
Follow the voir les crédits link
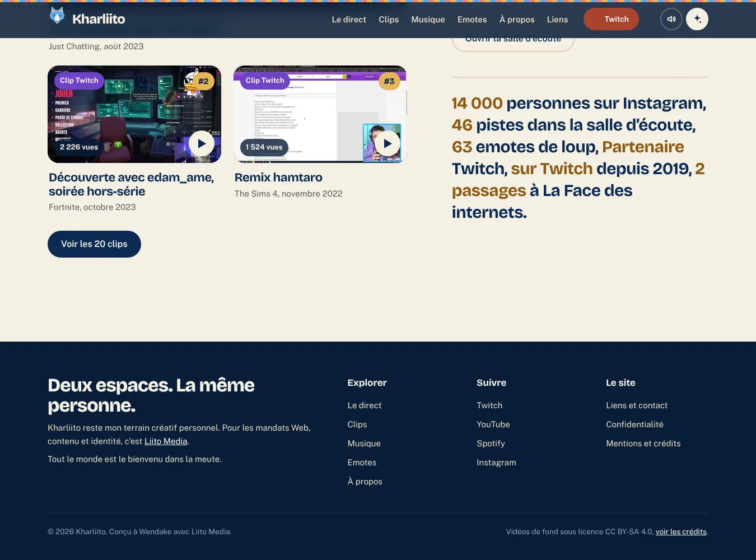click(681, 532)
